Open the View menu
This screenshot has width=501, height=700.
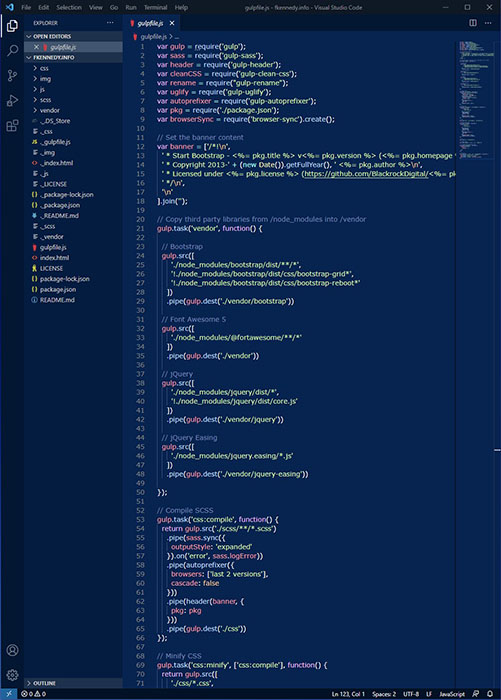pyautogui.click(x=96, y=8)
